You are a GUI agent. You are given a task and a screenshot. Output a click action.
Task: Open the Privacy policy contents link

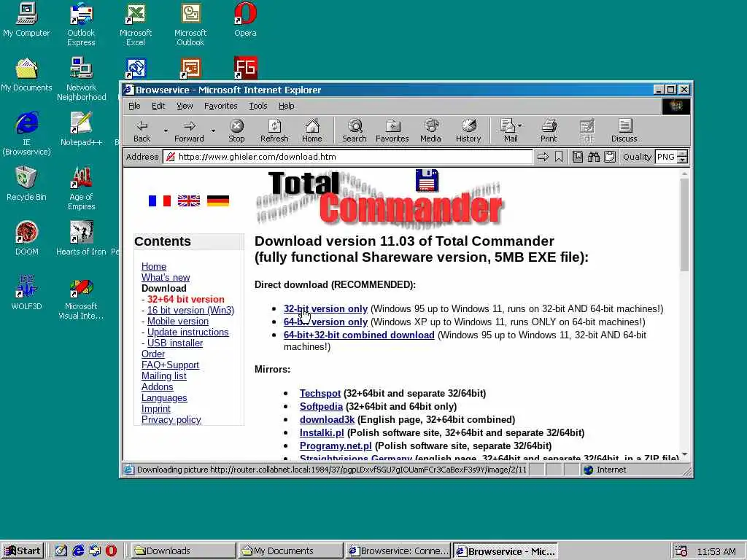[171, 419]
